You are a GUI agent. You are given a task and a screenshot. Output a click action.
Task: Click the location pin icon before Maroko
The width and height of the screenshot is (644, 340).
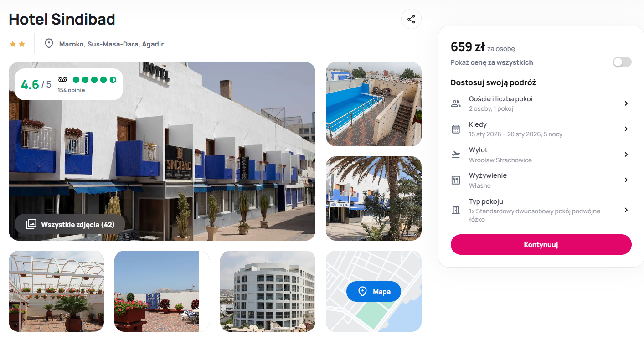49,44
